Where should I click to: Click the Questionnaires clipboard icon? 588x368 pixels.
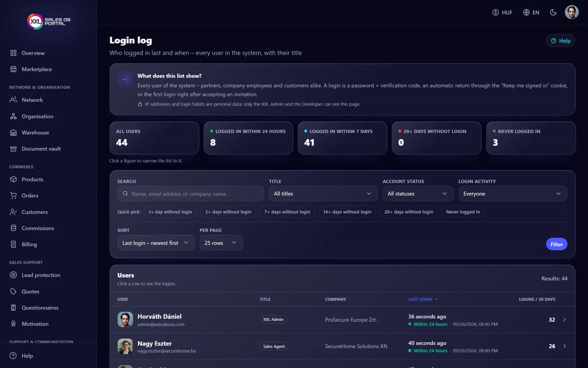[13, 308]
